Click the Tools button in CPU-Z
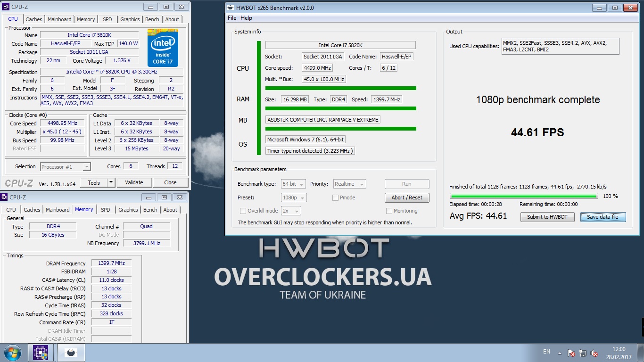644x362 pixels. tap(94, 182)
